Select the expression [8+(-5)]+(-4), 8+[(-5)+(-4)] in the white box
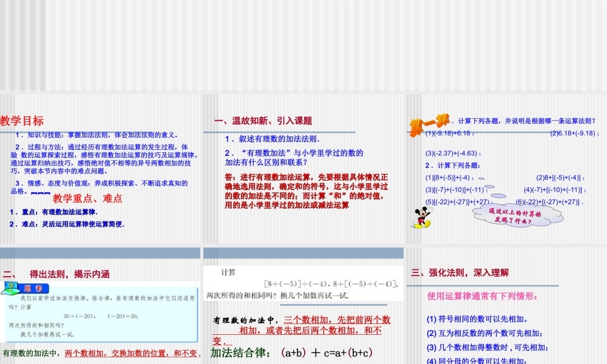The height and width of the screenshot is (364, 607). 331,284
